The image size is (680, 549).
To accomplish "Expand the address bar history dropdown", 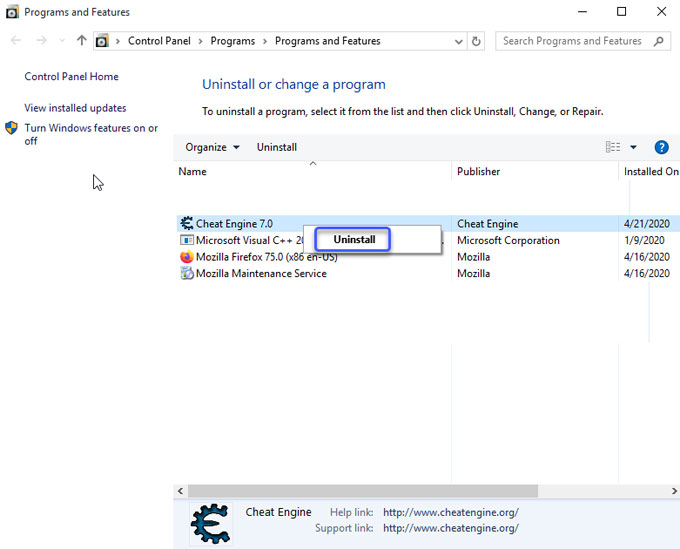I will tap(458, 41).
